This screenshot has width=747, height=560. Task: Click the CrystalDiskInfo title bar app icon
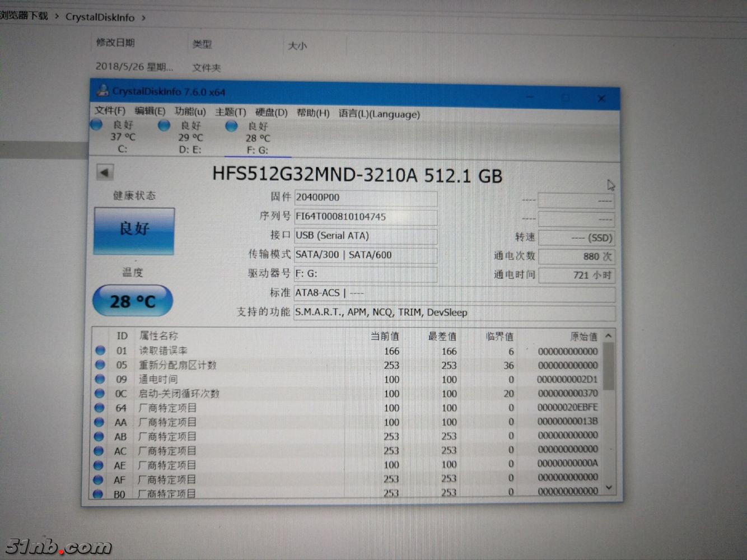(102, 90)
